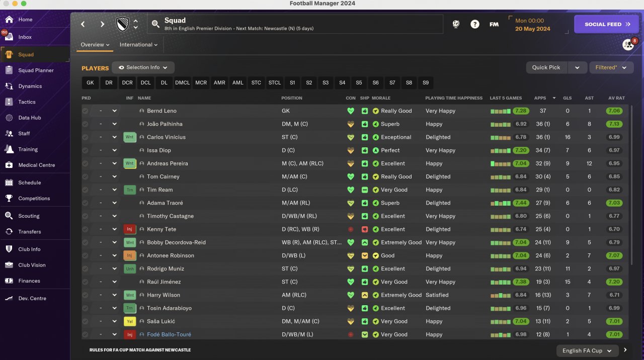Click the player list vertical scrollbar
Viewport: 644px width, 360px height.
(632, 186)
